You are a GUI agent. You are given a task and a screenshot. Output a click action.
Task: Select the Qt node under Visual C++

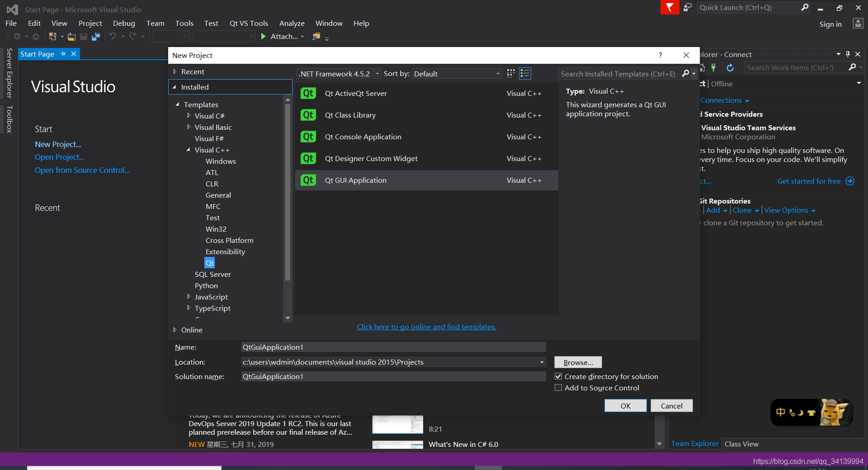(x=210, y=263)
